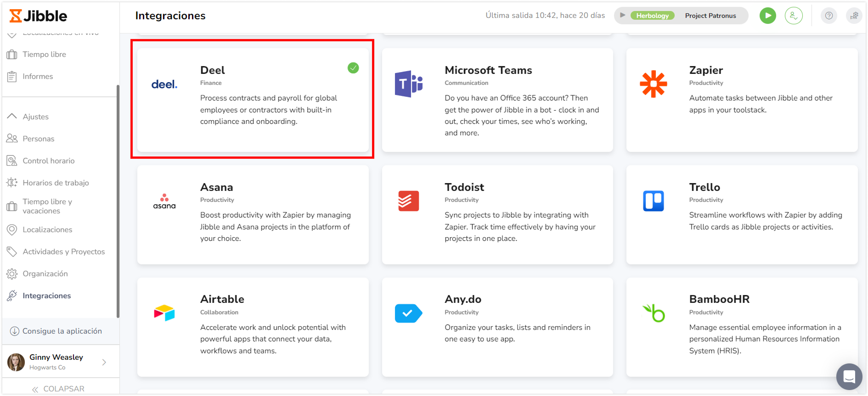This screenshot has height=396, width=868.
Task: Click the Trello logo icon
Action: tap(653, 201)
